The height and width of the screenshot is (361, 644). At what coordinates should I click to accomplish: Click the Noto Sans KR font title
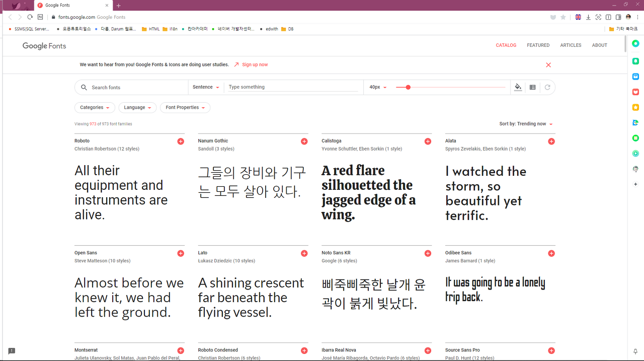coord(336,253)
